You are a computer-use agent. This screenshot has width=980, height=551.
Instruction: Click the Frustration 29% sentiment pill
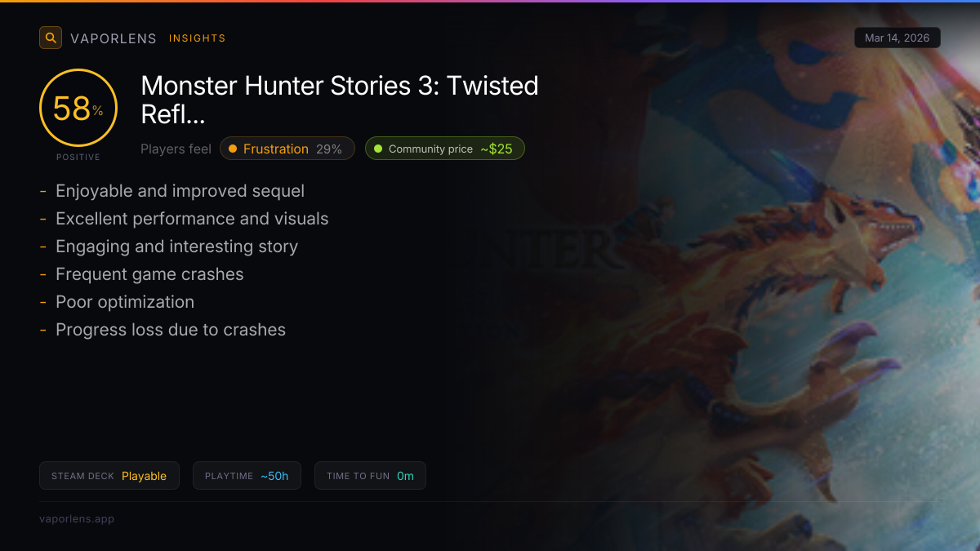[287, 149]
